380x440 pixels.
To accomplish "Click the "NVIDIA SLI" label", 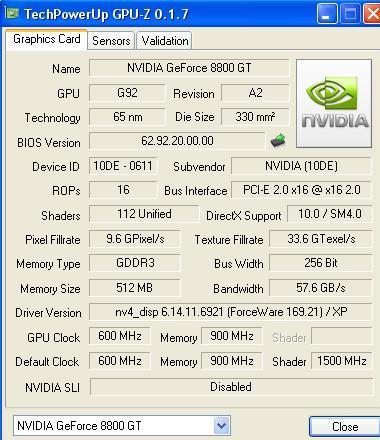I will 52,387.
